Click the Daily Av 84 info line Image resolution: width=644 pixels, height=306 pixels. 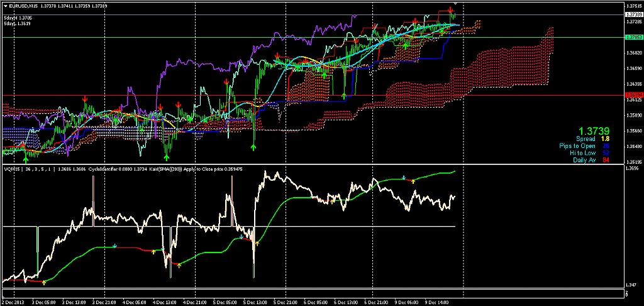coord(591,160)
